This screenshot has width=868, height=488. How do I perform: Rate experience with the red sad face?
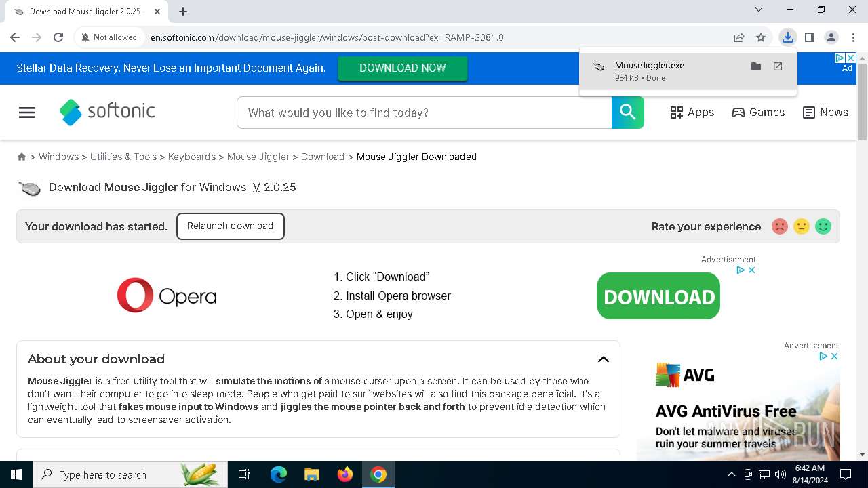point(780,226)
